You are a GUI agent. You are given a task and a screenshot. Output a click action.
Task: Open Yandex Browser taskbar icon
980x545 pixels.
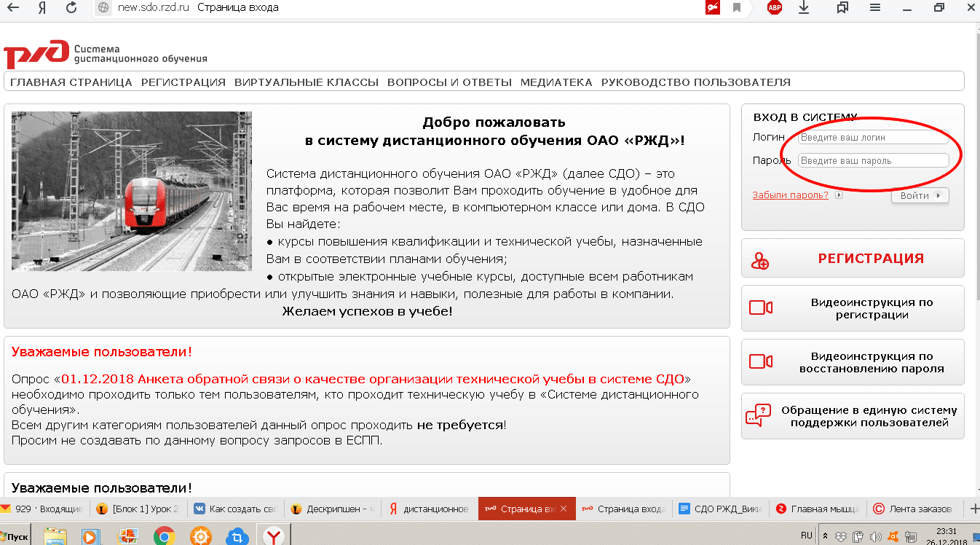(x=273, y=537)
